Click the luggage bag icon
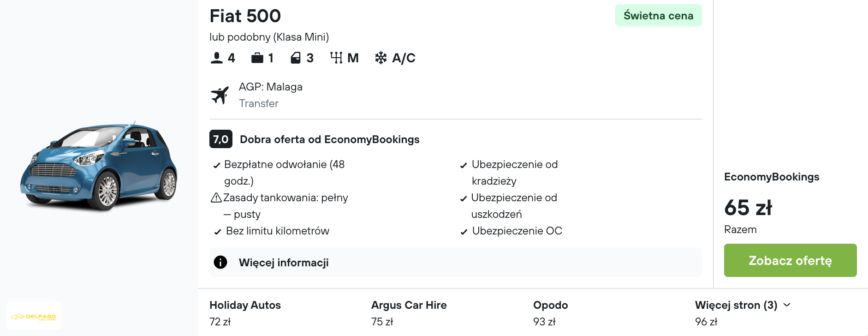Viewport: 868px width, 336px height. click(257, 58)
